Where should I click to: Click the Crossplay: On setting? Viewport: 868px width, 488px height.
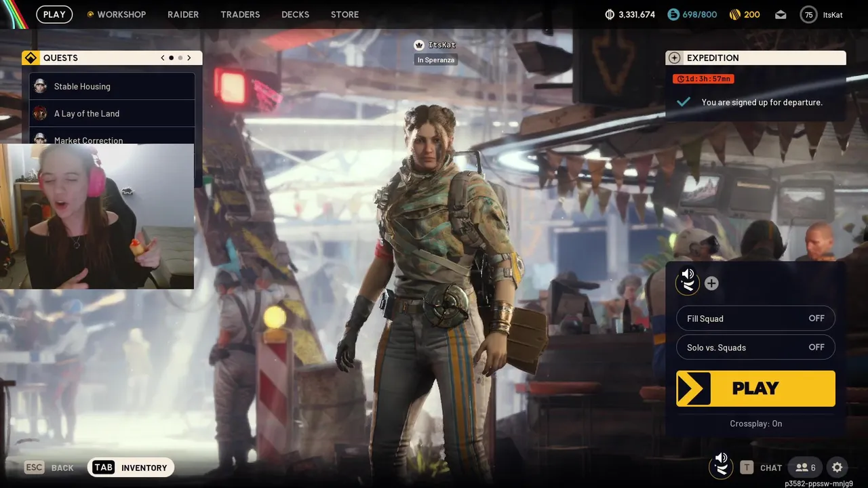coord(755,424)
